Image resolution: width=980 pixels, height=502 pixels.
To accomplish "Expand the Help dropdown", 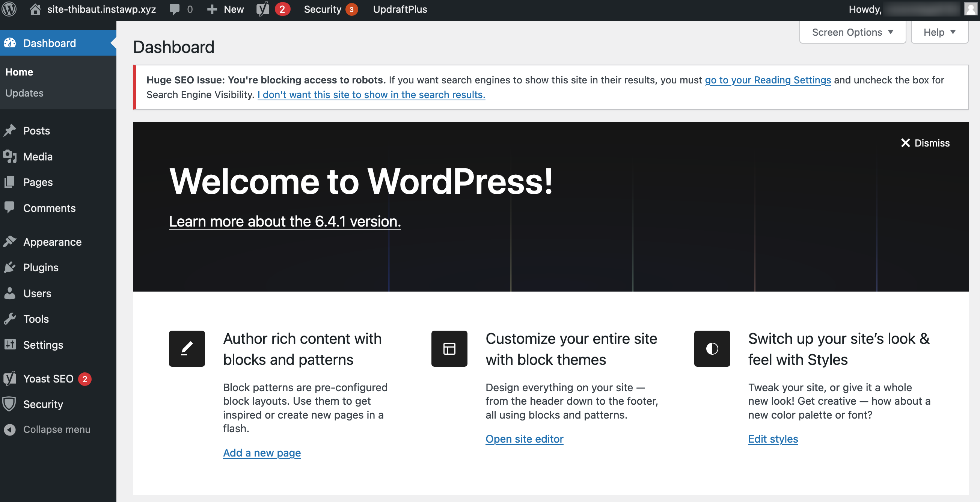I will point(939,32).
